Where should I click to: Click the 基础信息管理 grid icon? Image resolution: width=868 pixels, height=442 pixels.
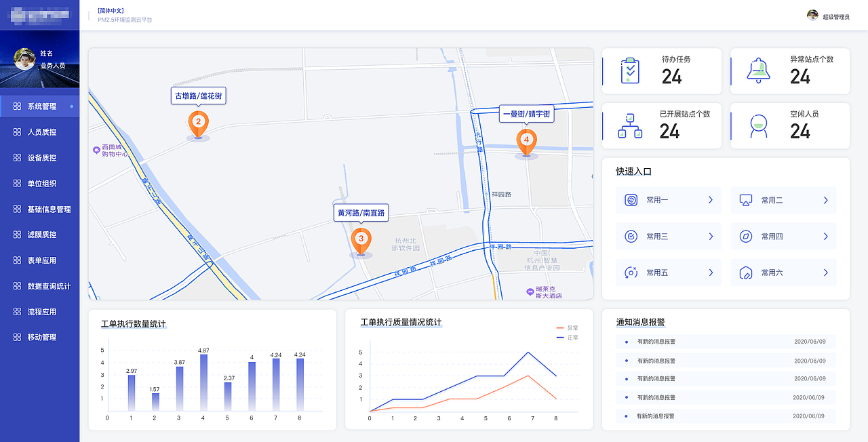[17, 209]
